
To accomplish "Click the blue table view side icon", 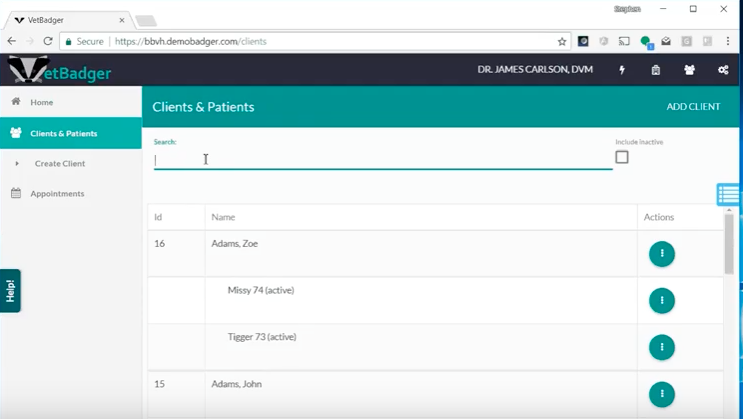I will tap(728, 195).
